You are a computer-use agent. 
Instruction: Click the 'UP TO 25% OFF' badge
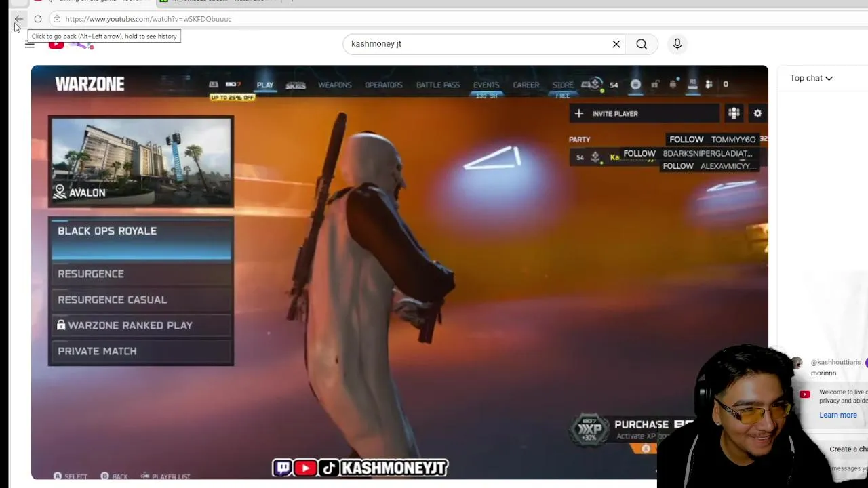233,98
